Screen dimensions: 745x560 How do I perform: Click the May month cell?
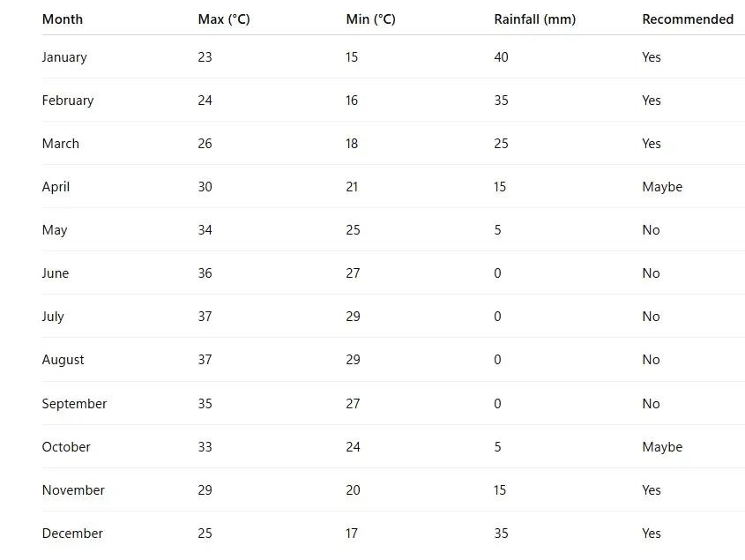click(x=55, y=230)
